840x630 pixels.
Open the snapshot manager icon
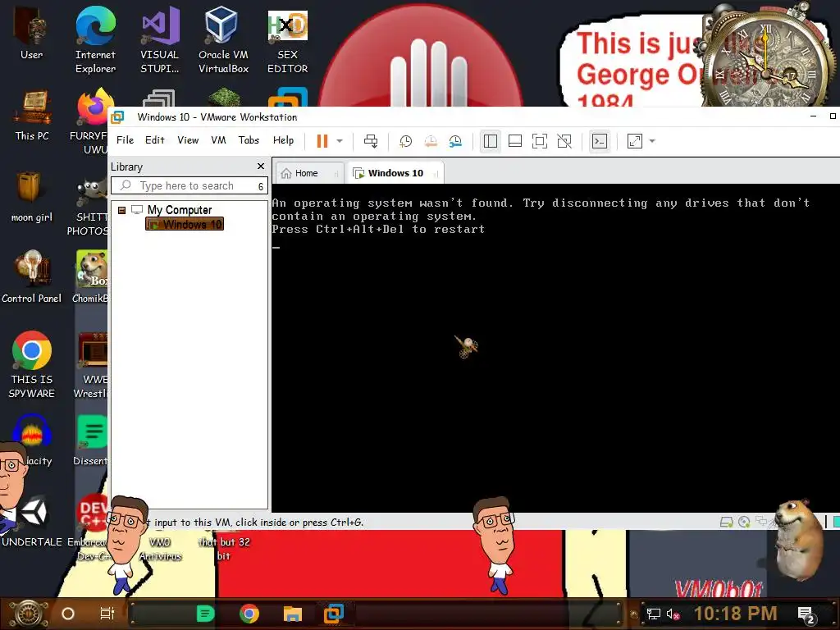[x=455, y=141]
